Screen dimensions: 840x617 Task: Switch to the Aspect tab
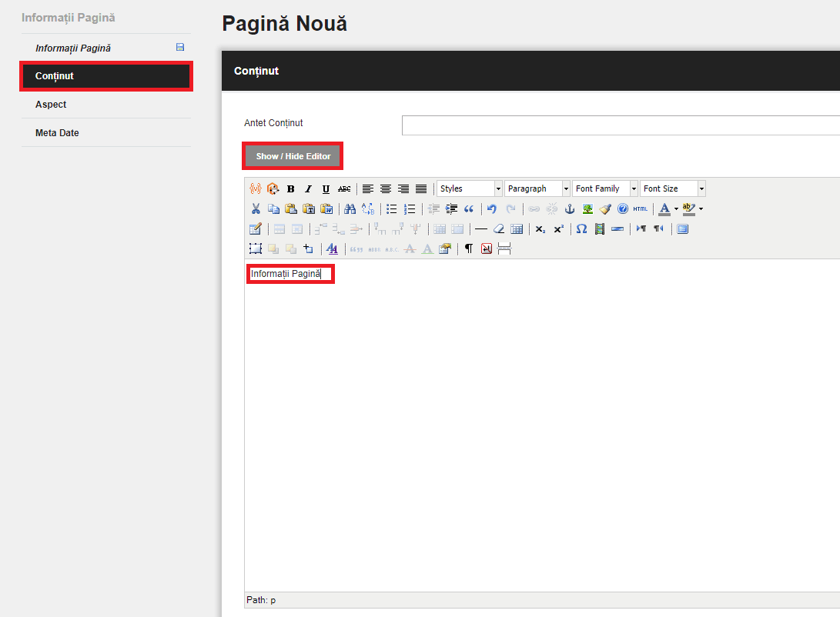pos(106,105)
